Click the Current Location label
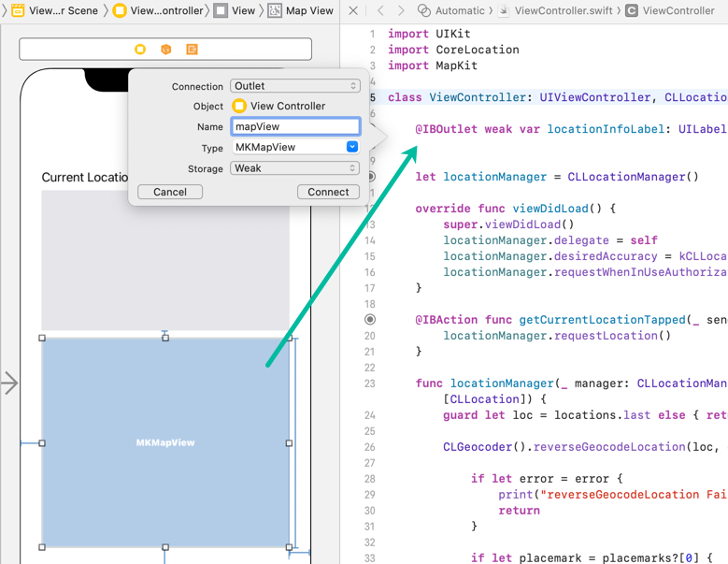728x564 pixels. pyautogui.click(x=85, y=177)
